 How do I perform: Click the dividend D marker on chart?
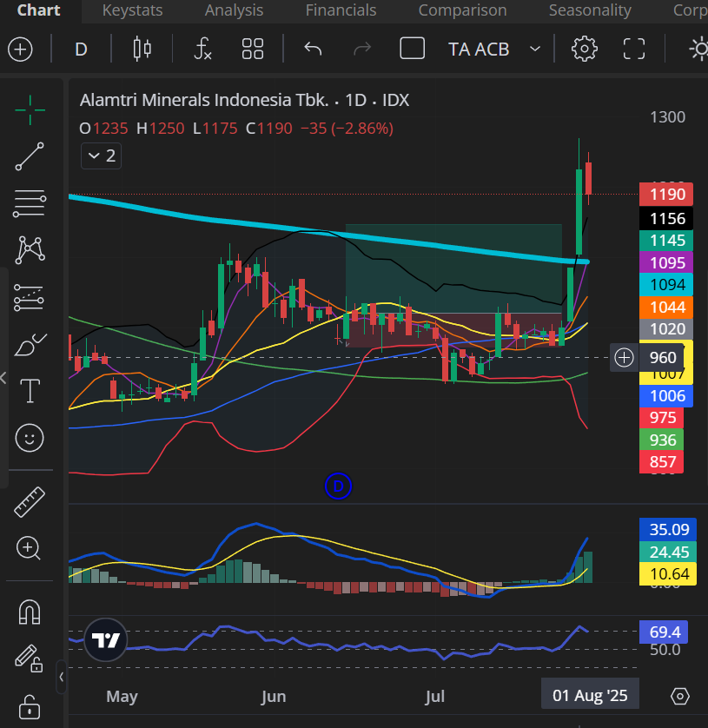pyautogui.click(x=338, y=486)
